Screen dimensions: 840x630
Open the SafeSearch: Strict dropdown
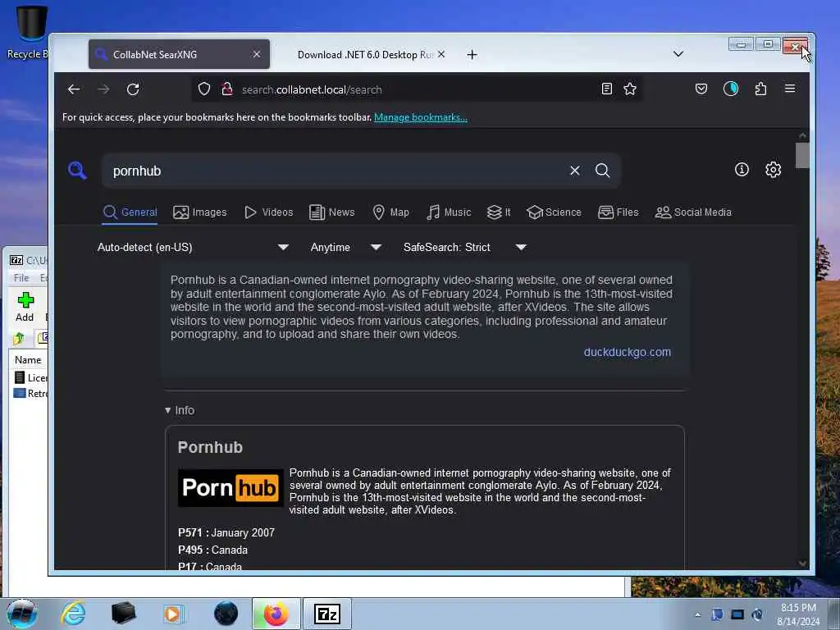click(x=465, y=247)
